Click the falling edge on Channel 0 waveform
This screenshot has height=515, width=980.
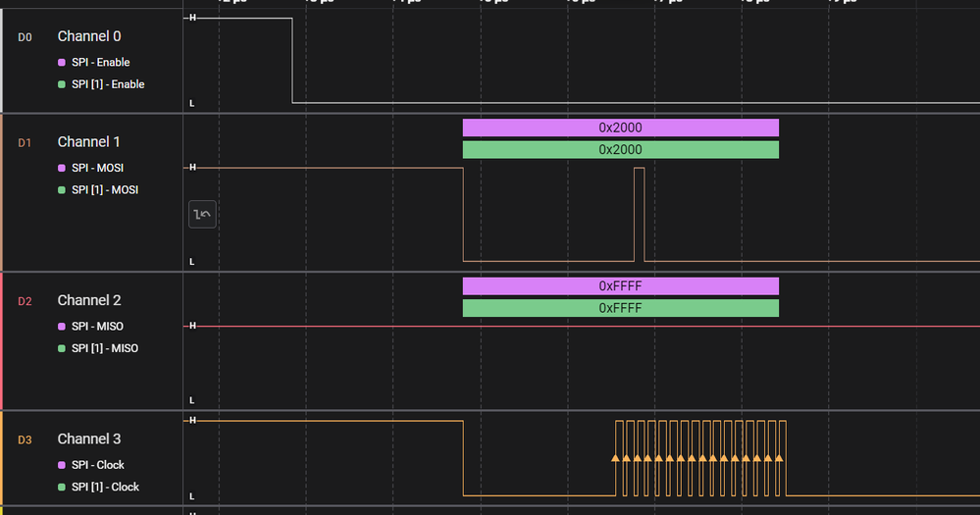point(292,60)
